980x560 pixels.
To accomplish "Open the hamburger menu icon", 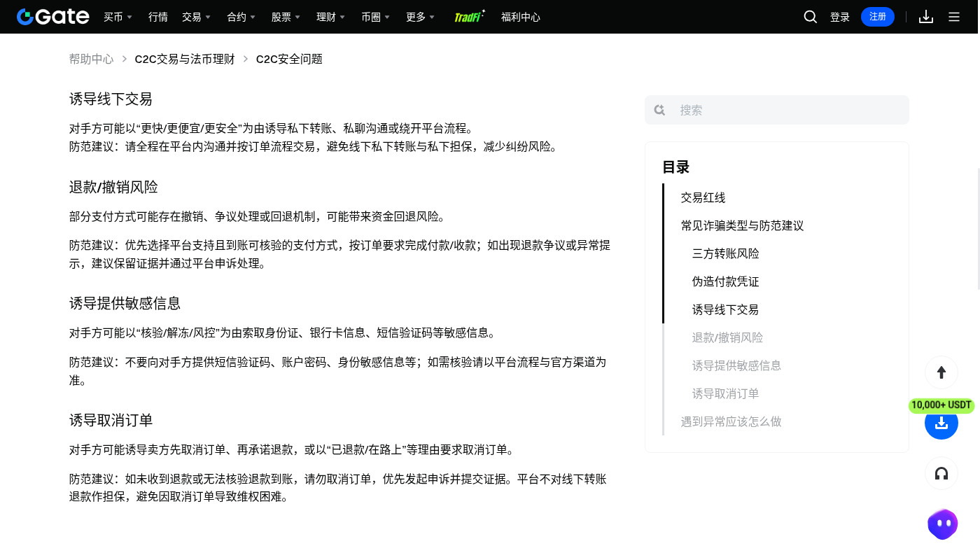I will coord(954,17).
